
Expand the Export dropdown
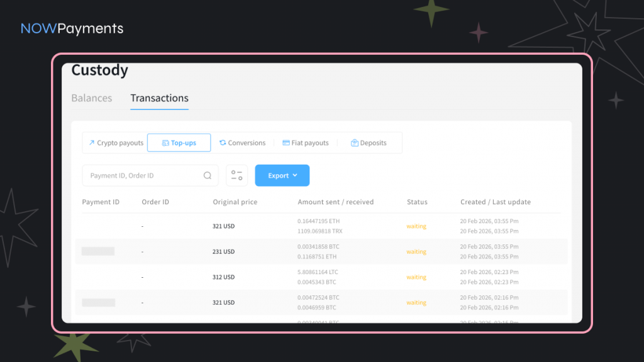tap(282, 176)
